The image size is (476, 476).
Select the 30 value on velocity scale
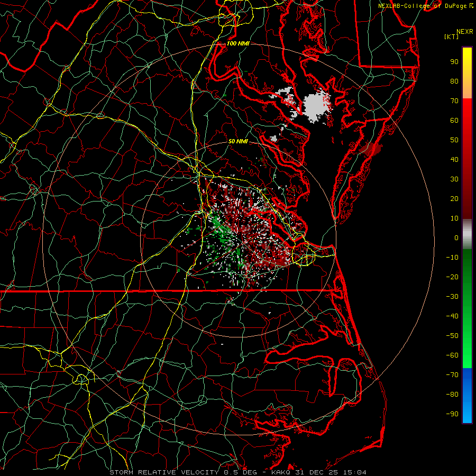click(454, 179)
